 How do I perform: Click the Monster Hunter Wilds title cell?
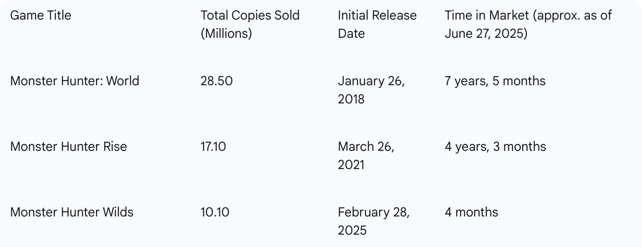click(x=72, y=212)
